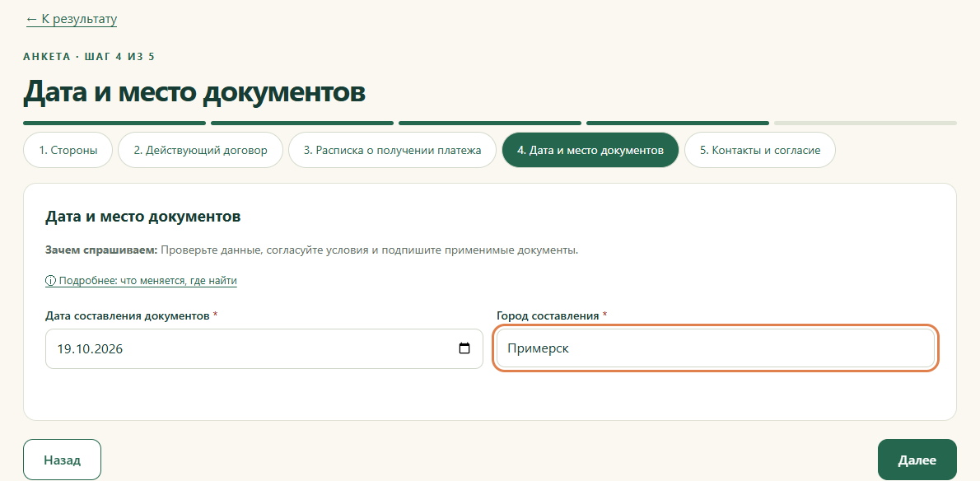Go back via 'К результату' link
This screenshot has height=481, width=980.
pos(72,20)
